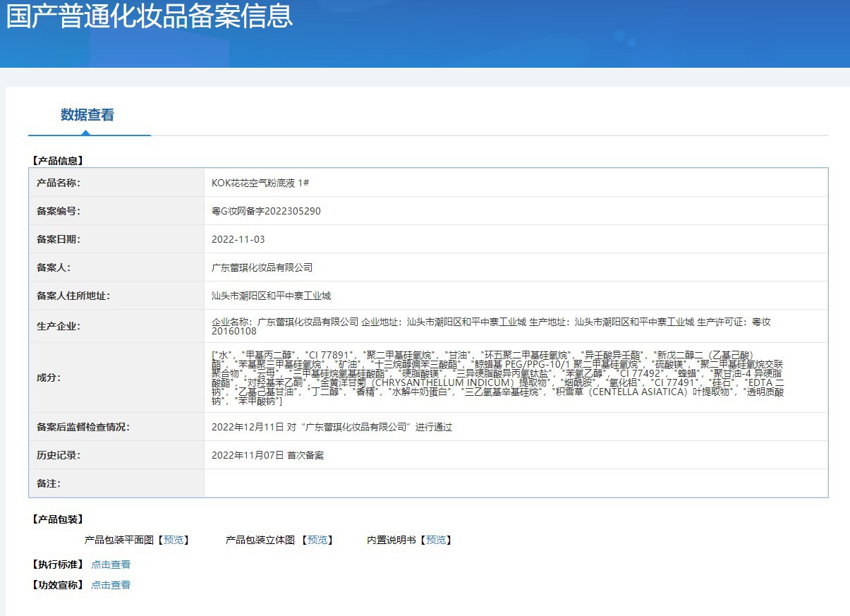Click the 【产品信息】 section heading
Screen dimensions: 850x616
coord(57,161)
